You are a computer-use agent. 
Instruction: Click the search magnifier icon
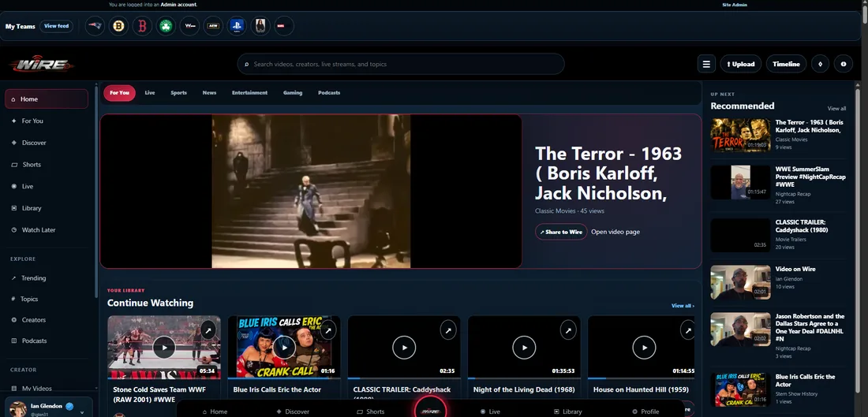[x=247, y=64]
